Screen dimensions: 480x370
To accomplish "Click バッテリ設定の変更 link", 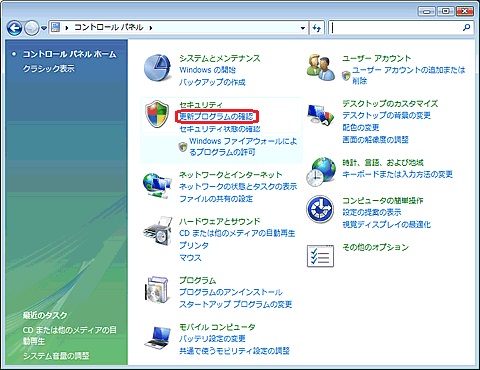I will click(212, 339).
